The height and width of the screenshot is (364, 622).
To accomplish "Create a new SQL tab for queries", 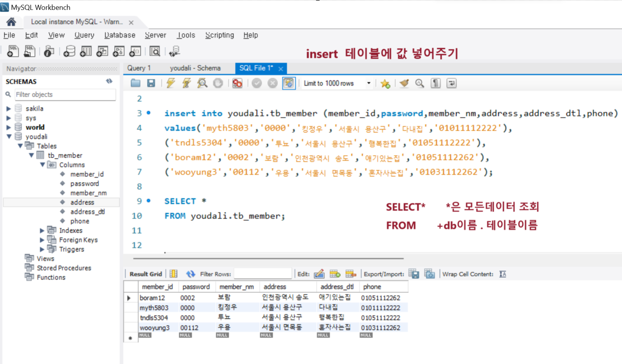I will (x=13, y=51).
